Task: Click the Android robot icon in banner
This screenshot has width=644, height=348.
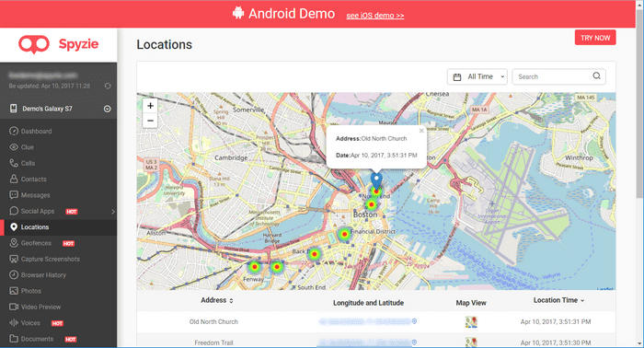Action: [237, 13]
